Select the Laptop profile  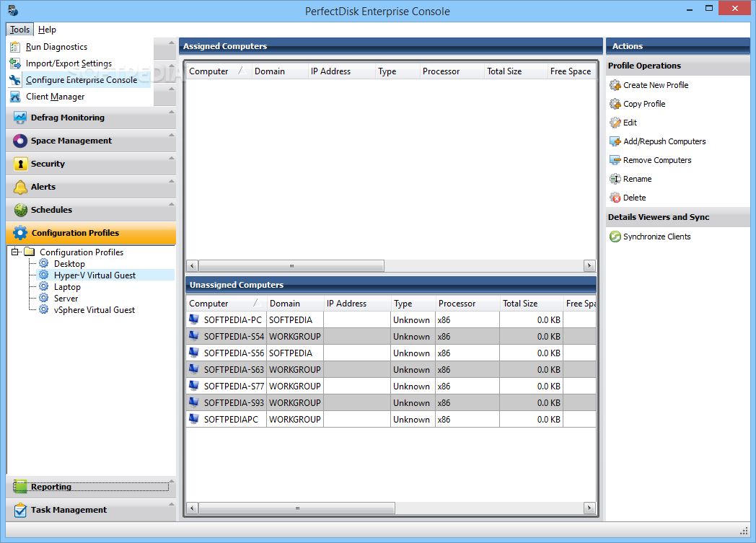click(x=67, y=287)
